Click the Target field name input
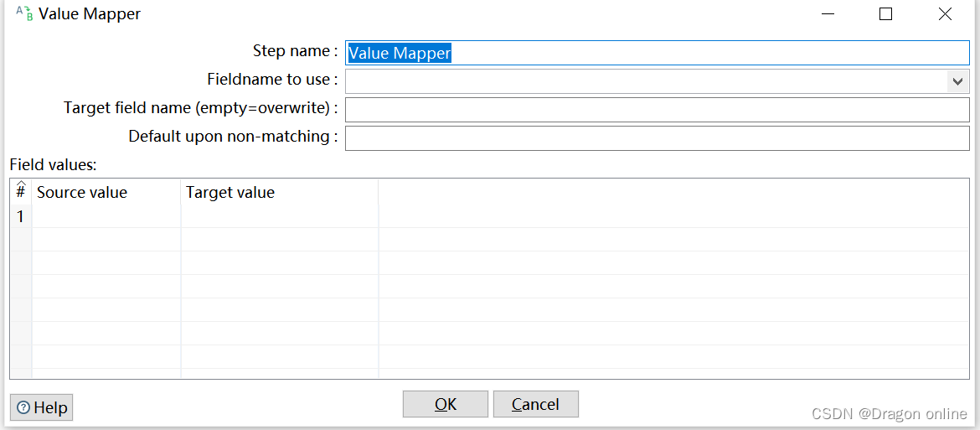Image resolution: width=980 pixels, height=430 pixels. click(657, 110)
